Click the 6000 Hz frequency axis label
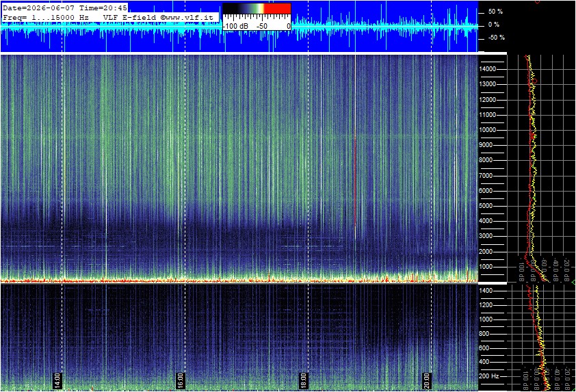The image size is (576, 392). tap(486, 191)
